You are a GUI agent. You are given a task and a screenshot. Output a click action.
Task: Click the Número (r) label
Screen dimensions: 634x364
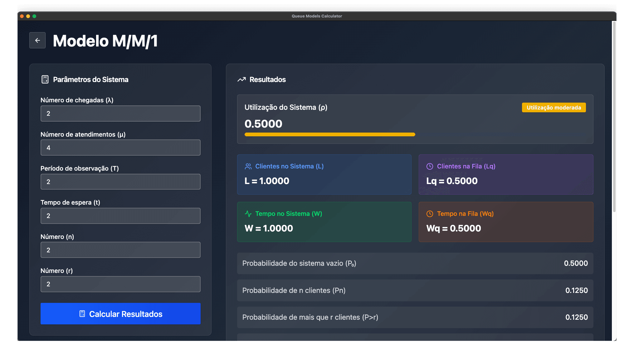tap(56, 271)
